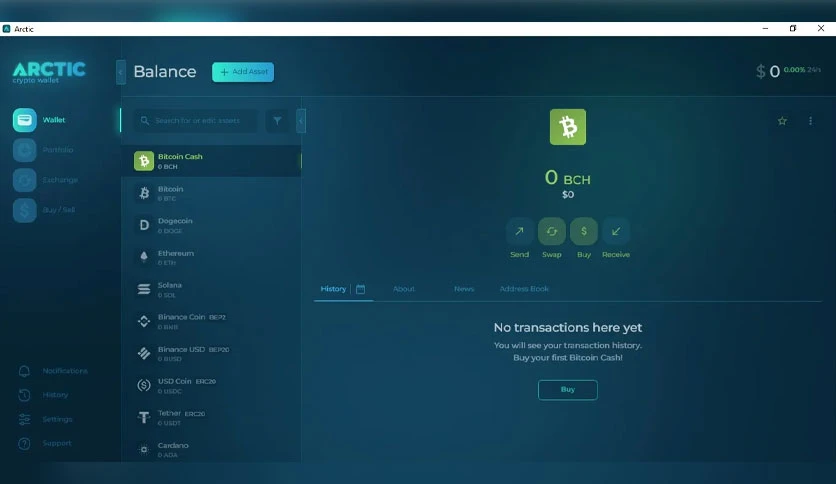Image resolution: width=836 pixels, height=484 pixels.
Task: Click the total balance $ 0 value
Action: pos(768,71)
